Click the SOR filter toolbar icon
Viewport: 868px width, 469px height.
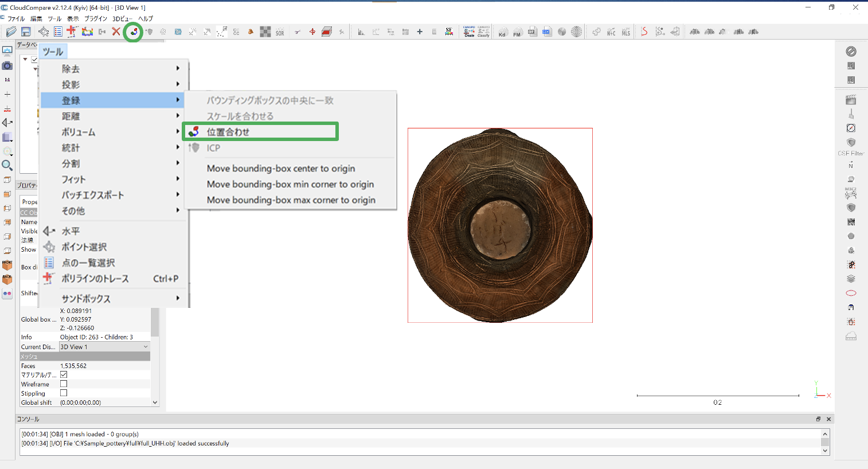click(x=280, y=32)
